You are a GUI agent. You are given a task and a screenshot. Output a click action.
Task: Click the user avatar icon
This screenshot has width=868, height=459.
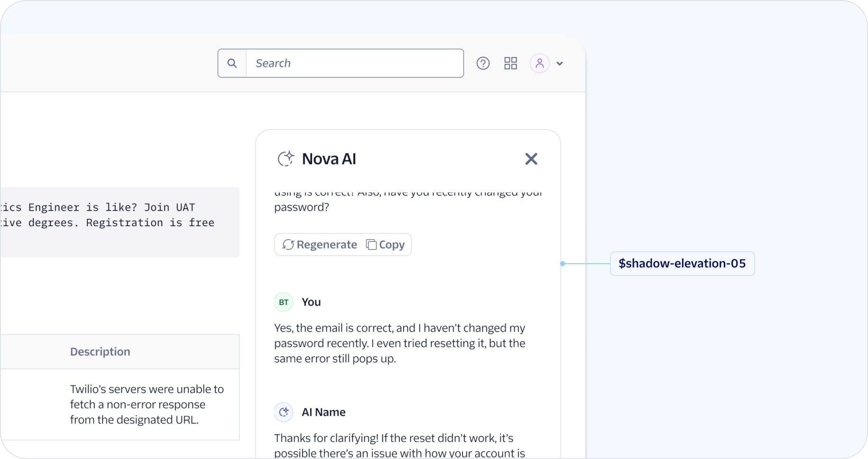click(540, 63)
